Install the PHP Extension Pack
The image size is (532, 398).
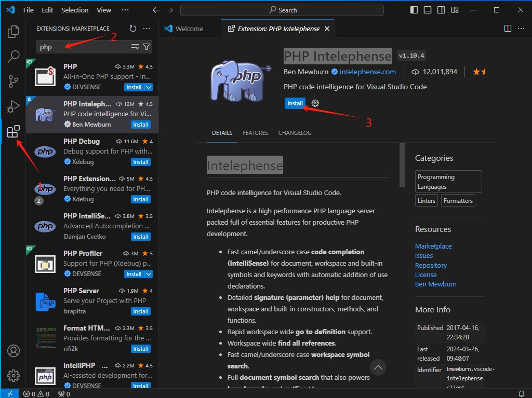click(140, 199)
